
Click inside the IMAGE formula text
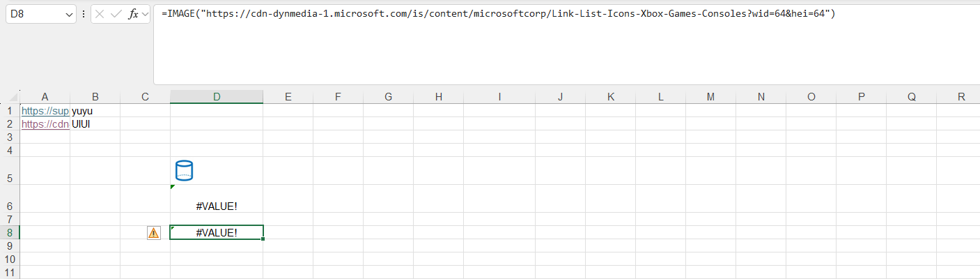pos(498,14)
